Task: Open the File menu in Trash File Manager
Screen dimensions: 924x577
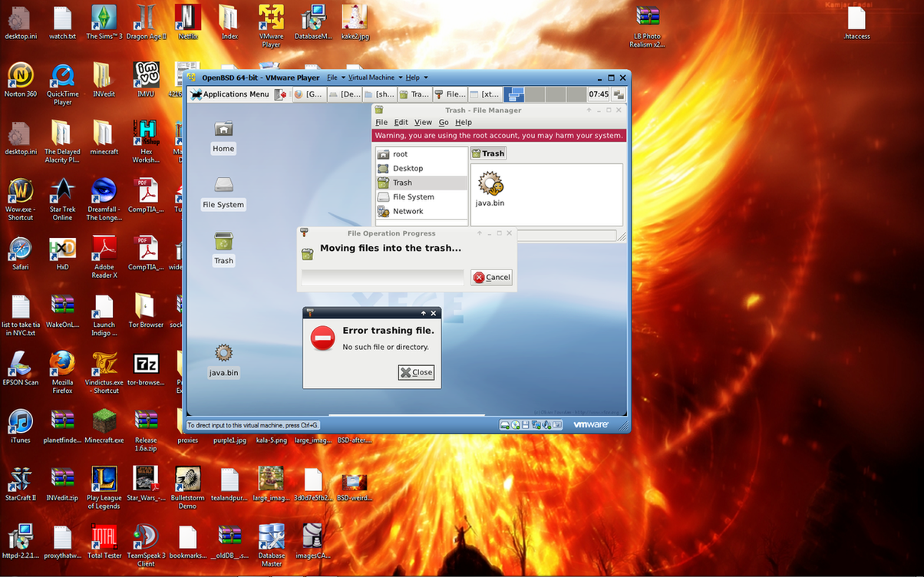Action: coord(381,122)
